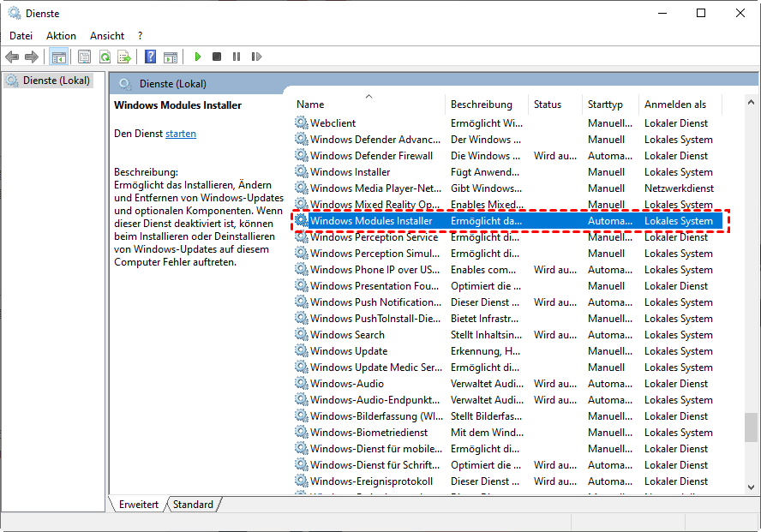Click the scrollbar up arrow
This screenshot has height=532, width=761.
tap(751, 102)
